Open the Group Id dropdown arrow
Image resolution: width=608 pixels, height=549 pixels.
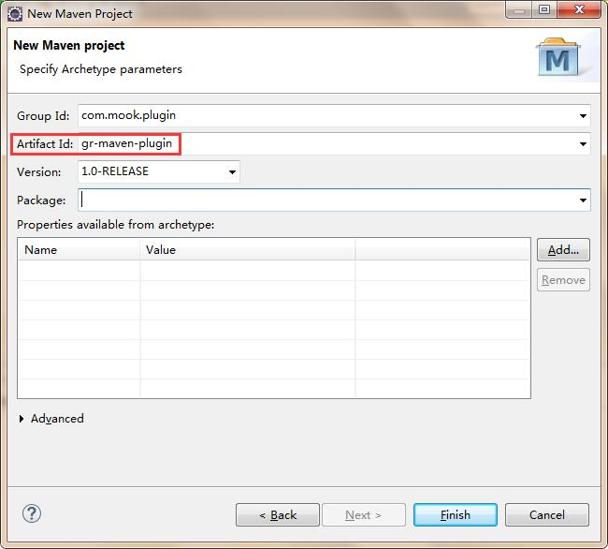583,116
